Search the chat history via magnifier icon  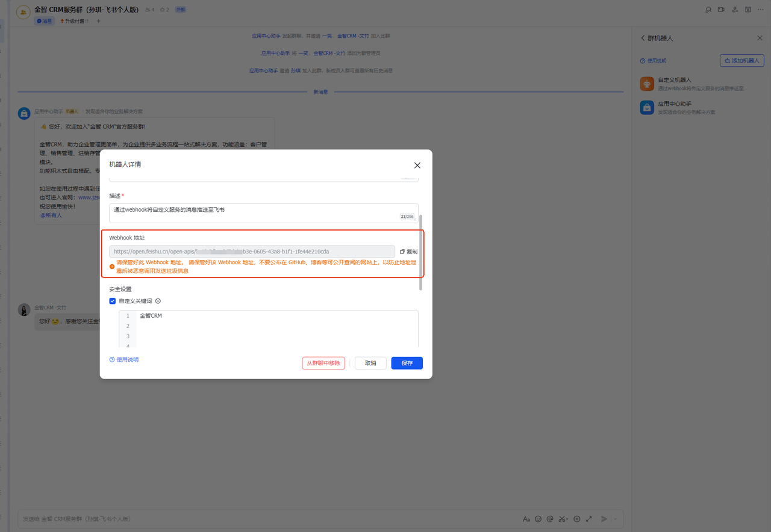[x=708, y=10]
